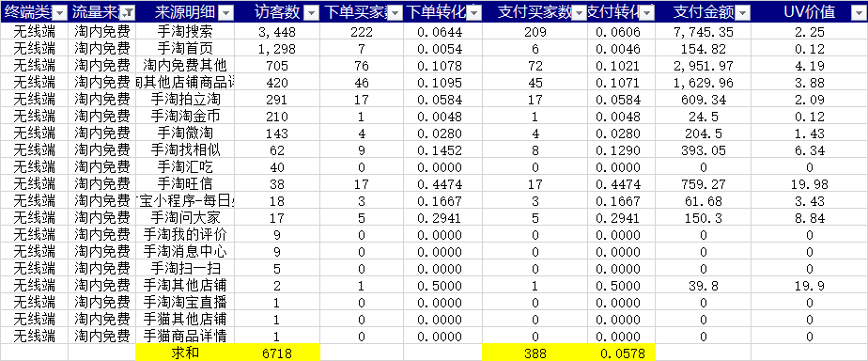
Task: Select UV value cell 2.25
Action: 810,32
